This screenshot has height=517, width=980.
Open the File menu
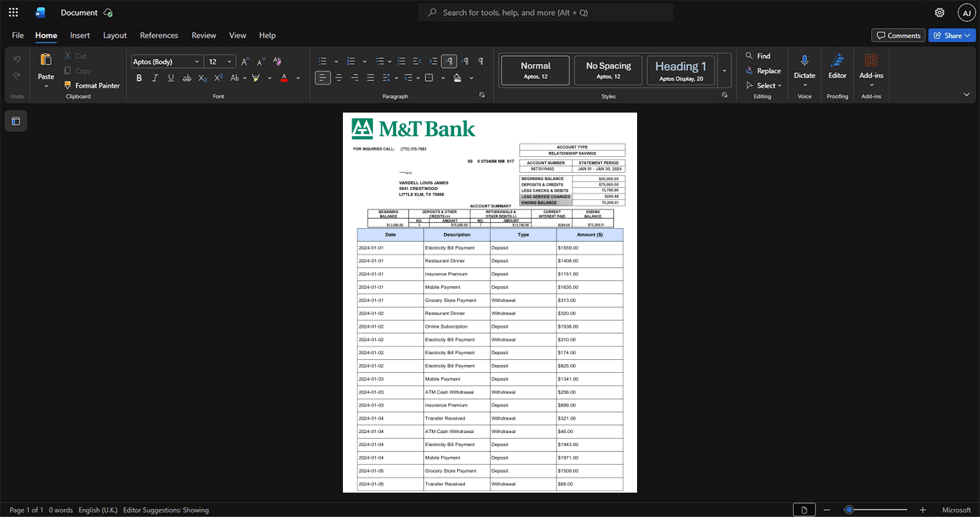tap(18, 35)
